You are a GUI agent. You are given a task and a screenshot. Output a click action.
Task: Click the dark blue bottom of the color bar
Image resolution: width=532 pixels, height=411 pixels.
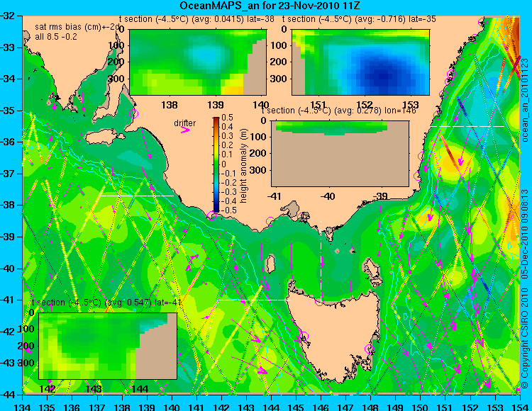coord(216,210)
